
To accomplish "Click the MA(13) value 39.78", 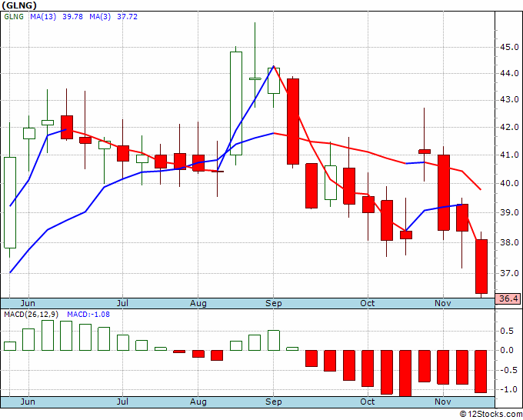I will tap(73, 17).
